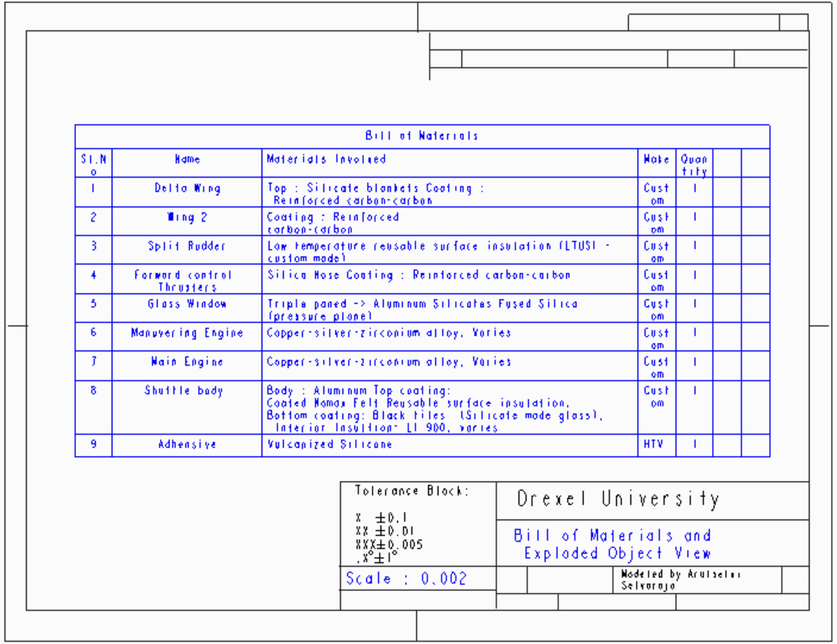This screenshot has width=837, height=644.
Task: Select the Make column header
Action: pyautogui.click(x=656, y=159)
